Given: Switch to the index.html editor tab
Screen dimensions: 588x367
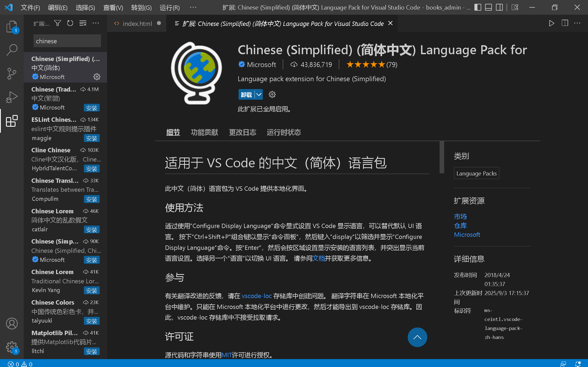Looking at the screenshot, I should point(137,24).
